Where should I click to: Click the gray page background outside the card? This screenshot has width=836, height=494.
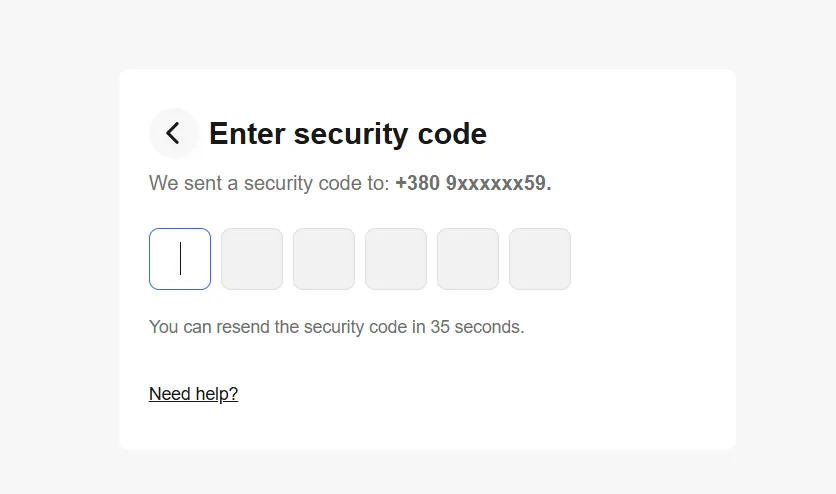click(60, 250)
